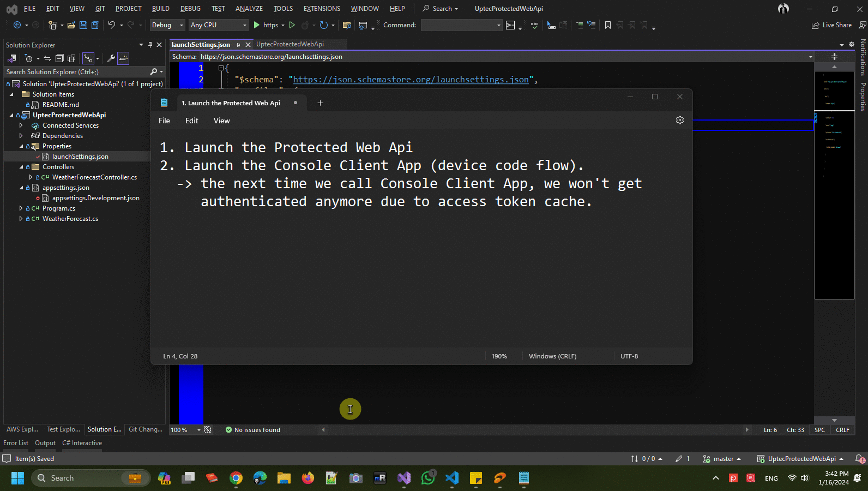Open Notepad settings gear icon
The width and height of the screenshot is (868, 491).
(x=679, y=120)
